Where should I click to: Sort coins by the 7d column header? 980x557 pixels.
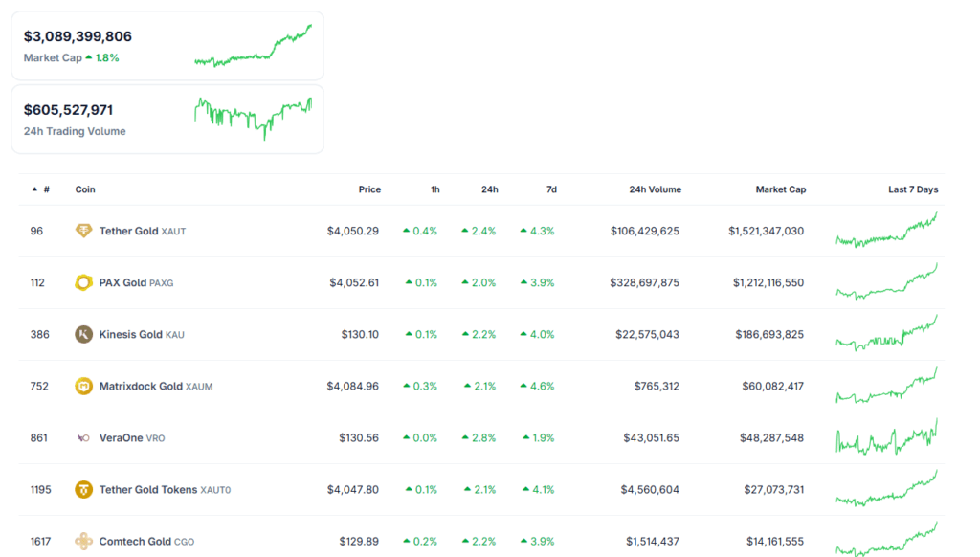coord(551,189)
